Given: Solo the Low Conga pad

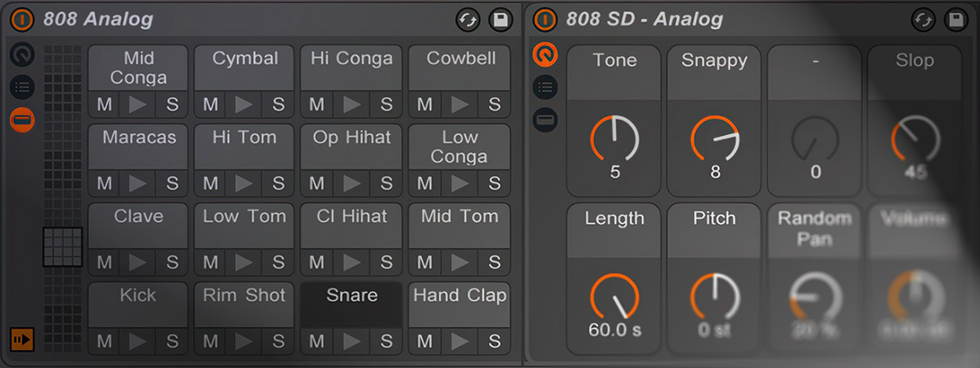Looking at the screenshot, I should [495, 184].
